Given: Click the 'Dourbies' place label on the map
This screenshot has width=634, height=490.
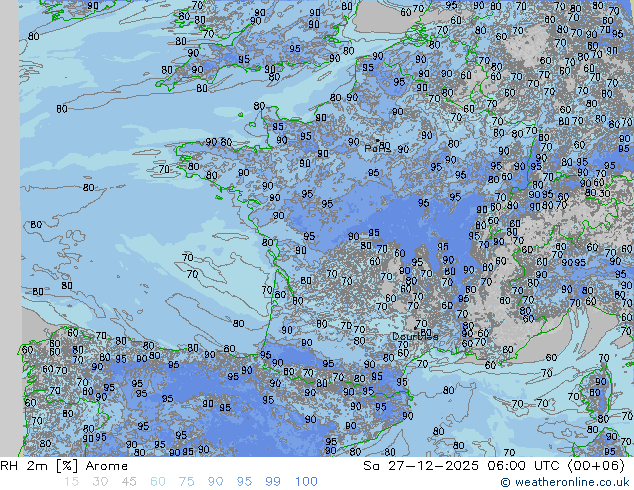Looking at the screenshot, I should click(x=415, y=336).
